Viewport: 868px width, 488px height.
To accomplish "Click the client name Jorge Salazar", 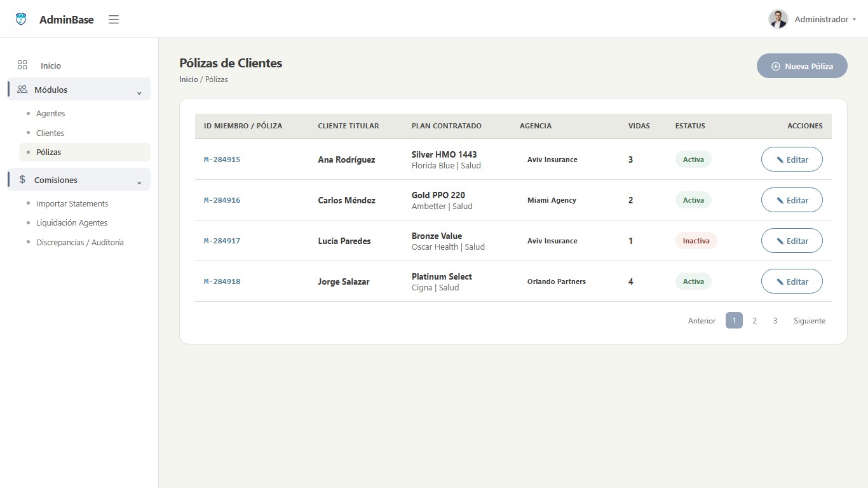I will [344, 281].
